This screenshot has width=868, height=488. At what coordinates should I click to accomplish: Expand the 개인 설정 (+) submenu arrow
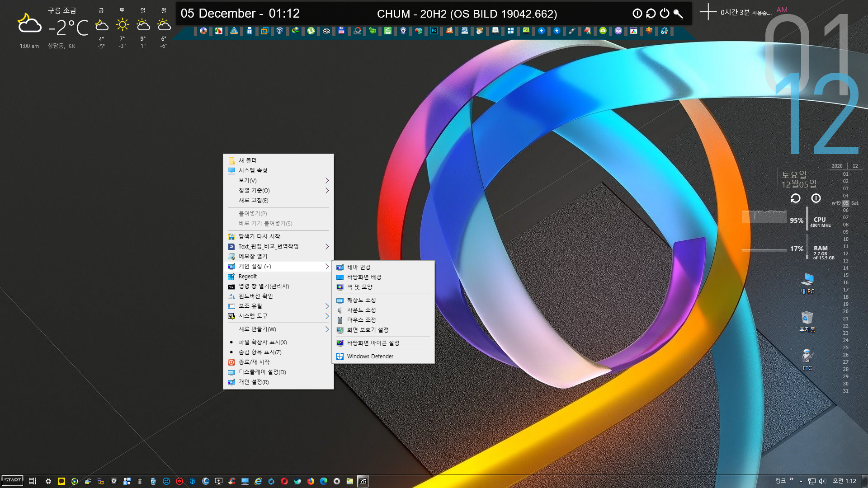pos(327,266)
